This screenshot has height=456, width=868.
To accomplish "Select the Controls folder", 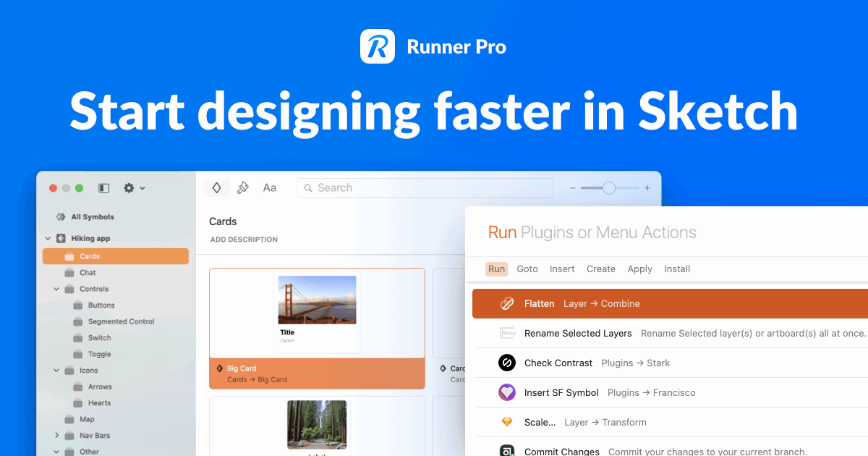I will tap(94, 289).
